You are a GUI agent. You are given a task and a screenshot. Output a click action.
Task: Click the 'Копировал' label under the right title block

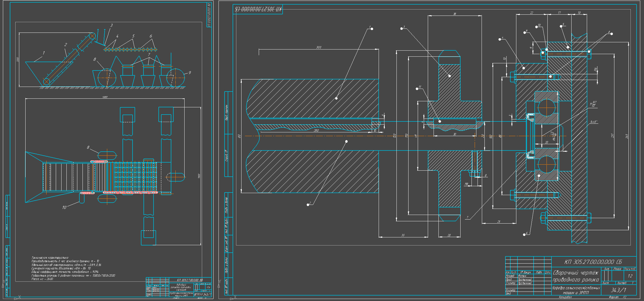(x=565, y=297)
